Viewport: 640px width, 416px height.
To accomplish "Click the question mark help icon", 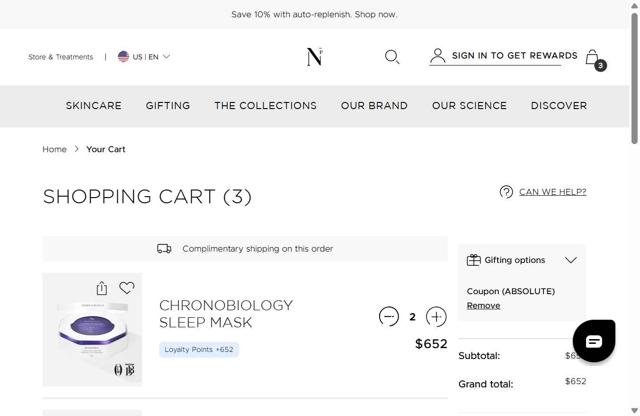I will click(x=506, y=192).
